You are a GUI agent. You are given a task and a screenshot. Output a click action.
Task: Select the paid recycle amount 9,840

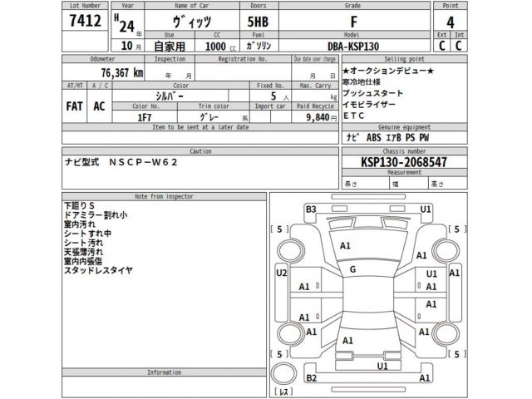314,118
